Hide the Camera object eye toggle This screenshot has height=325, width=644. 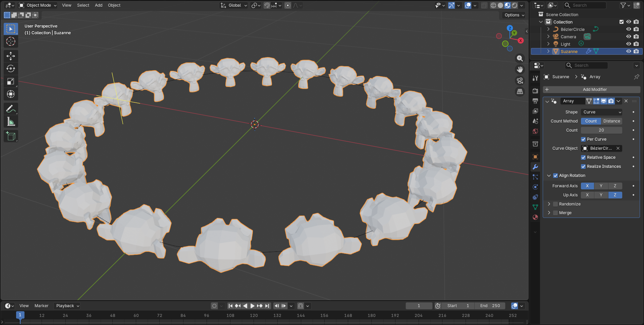coord(629,37)
